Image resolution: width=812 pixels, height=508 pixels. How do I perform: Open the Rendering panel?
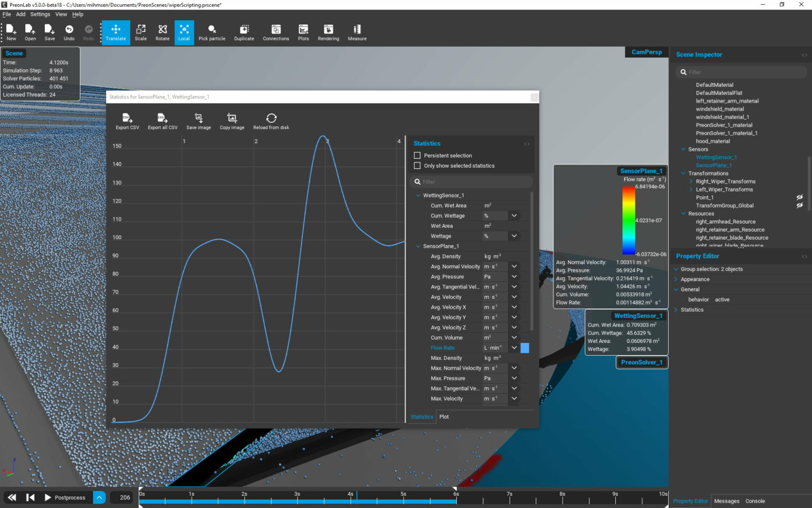tap(328, 32)
